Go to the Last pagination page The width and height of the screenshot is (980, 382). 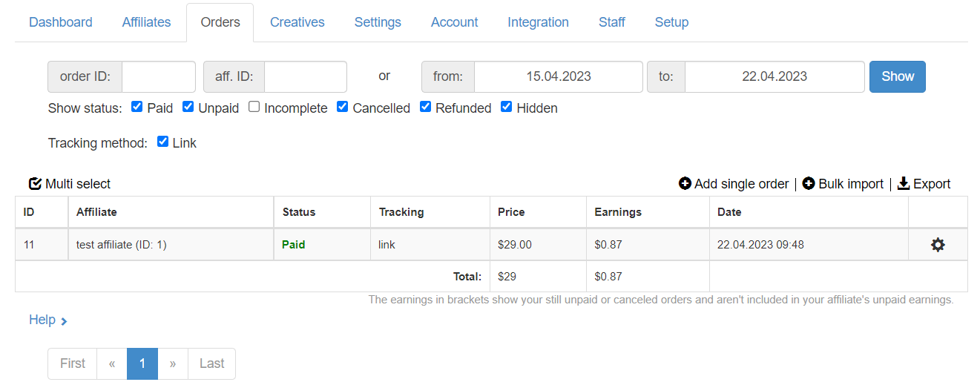click(x=211, y=363)
